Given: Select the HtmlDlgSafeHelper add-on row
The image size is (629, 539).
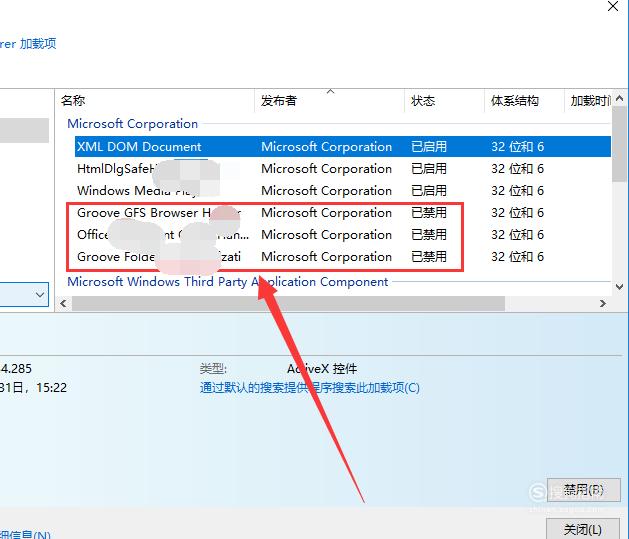Looking at the screenshot, I should pyautogui.click(x=343, y=169).
